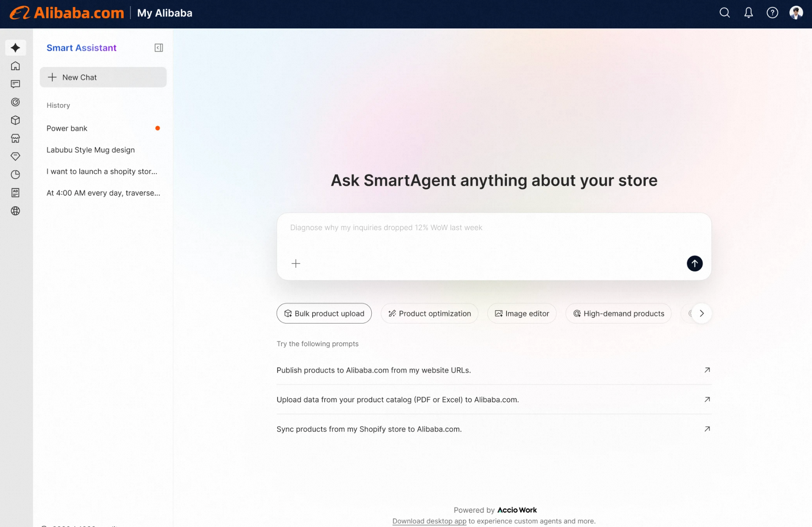Use prompt 'Upload data from your product catalog'

point(494,399)
